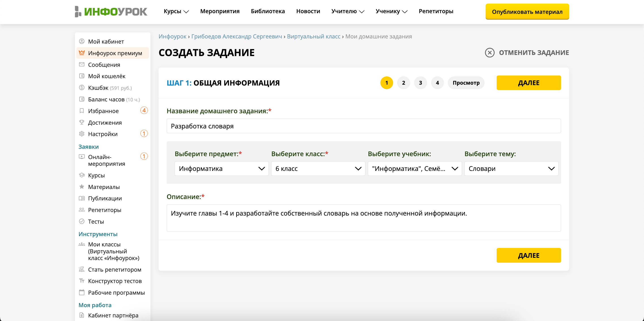
Task: Open Тесты in the sidebar
Action: click(96, 222)
